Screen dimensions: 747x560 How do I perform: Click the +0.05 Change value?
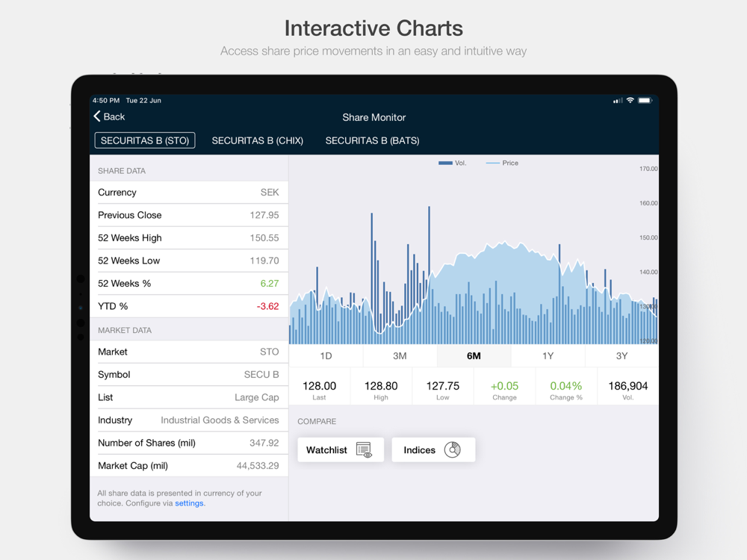[x=504, y=386]
